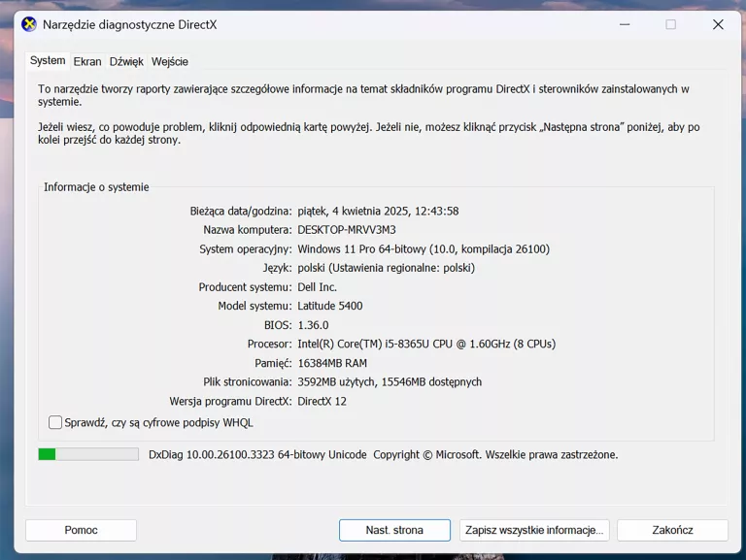Click the window title Narzędzie diagnostyczne DirectX
The image size is (746, 560).
[129, 24]
